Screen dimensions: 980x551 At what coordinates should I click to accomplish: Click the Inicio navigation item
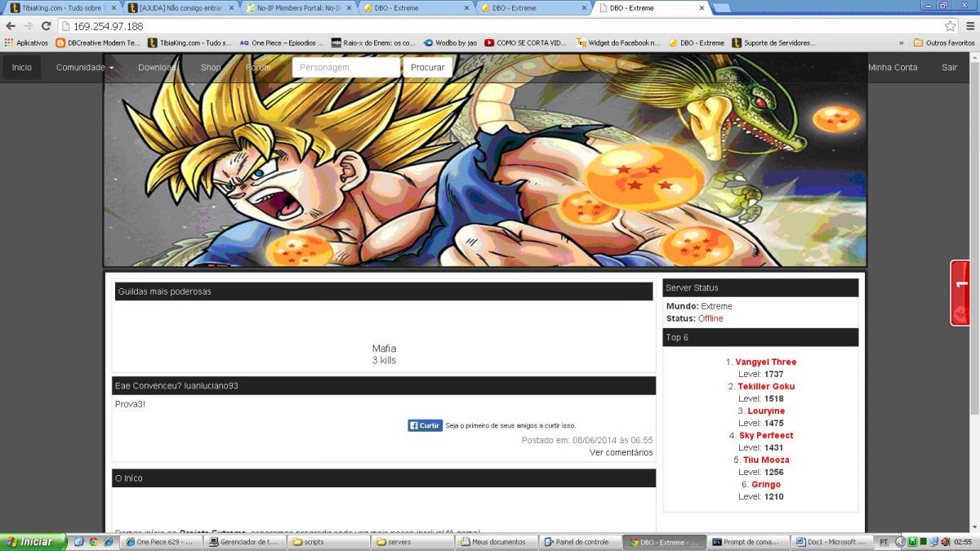(22, 67)
